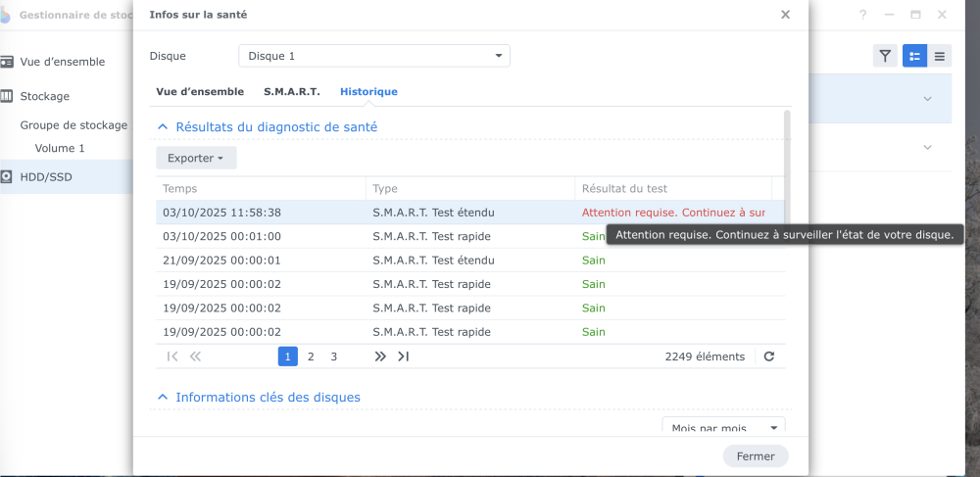Viewport: 980px width, 477px height.
Task: Collapse Informations clés des disques section
Action: click(164, 398)
